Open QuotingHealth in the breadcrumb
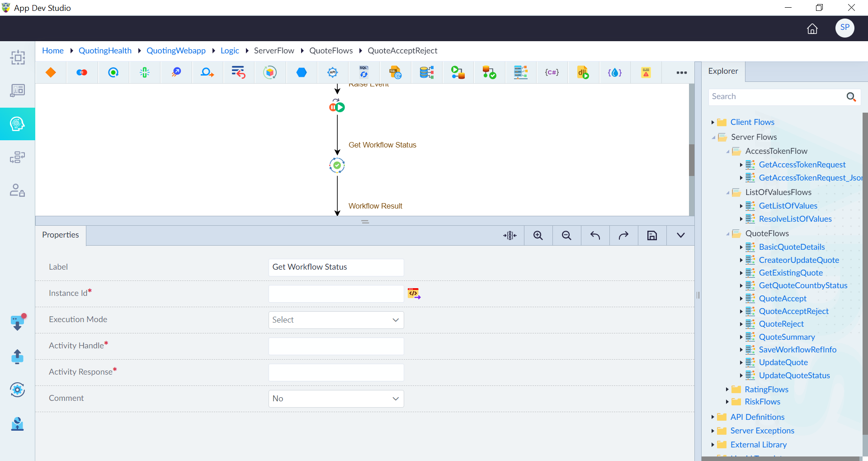Image resolution: width=868 pixels, height=461 pixels. [x=105, y=51]
